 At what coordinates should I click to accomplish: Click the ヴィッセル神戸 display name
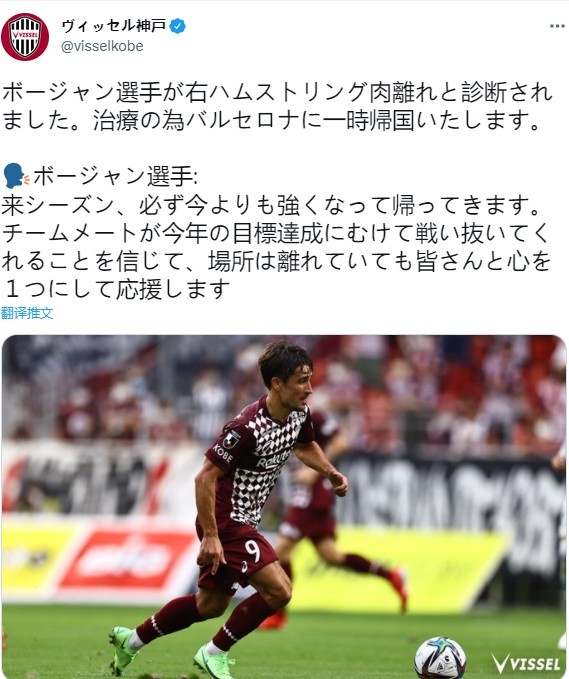(x=114, y=26)
